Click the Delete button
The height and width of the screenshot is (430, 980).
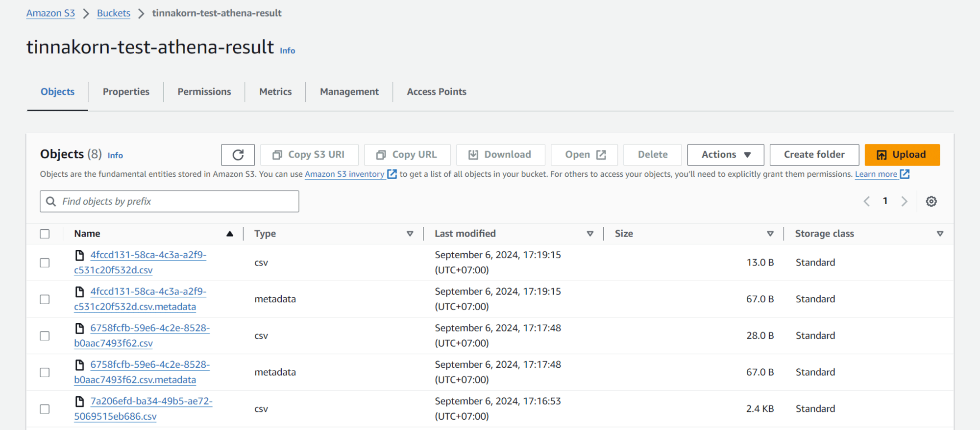[x=653, y=155]
